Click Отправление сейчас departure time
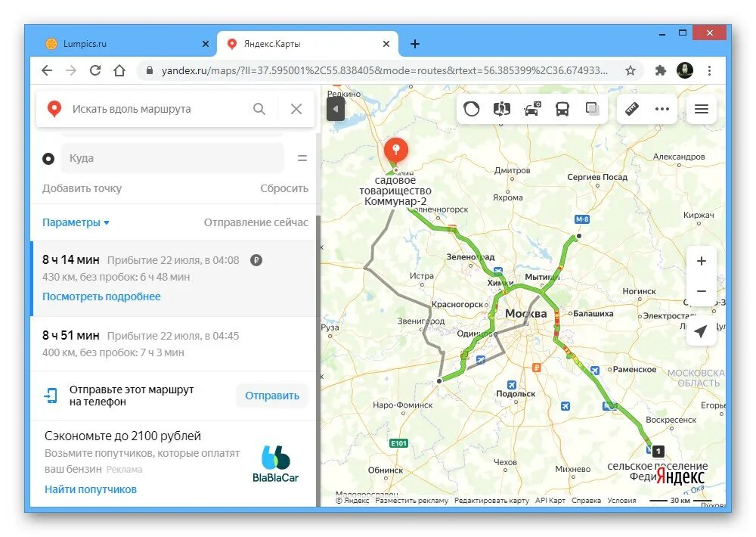The width and height of the screenshot is (756, 537). click(x=256, y=222)
